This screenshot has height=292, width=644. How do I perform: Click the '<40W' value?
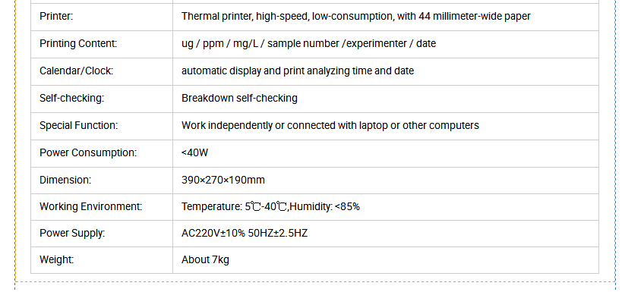pos(194,153)
